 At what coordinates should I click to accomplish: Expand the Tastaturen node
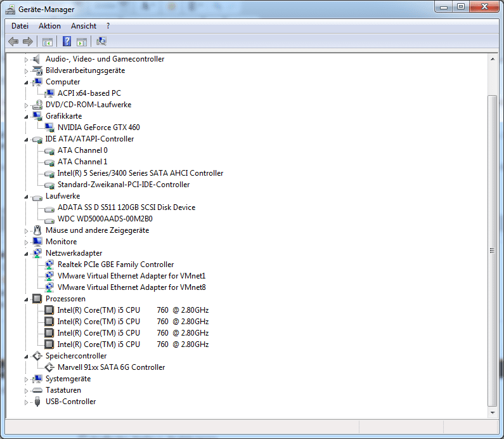[26, 391]
